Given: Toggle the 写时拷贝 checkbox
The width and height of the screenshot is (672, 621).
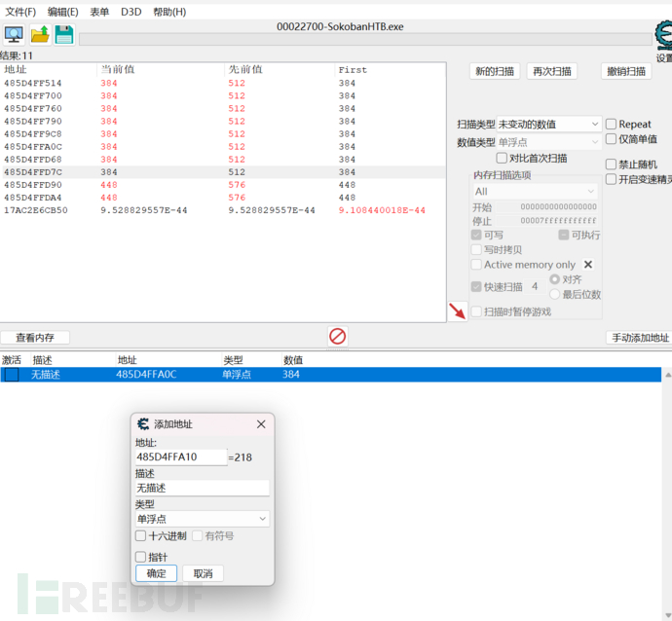Looking at the screenshot, I should [x=476, y=249].
